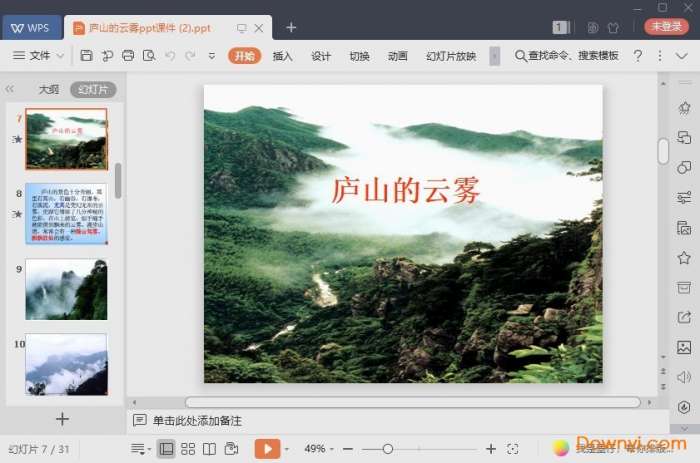Viewport: 700px width, 463px height.
Task: Click the Undo arrow icon
Action: click(168, 56)
